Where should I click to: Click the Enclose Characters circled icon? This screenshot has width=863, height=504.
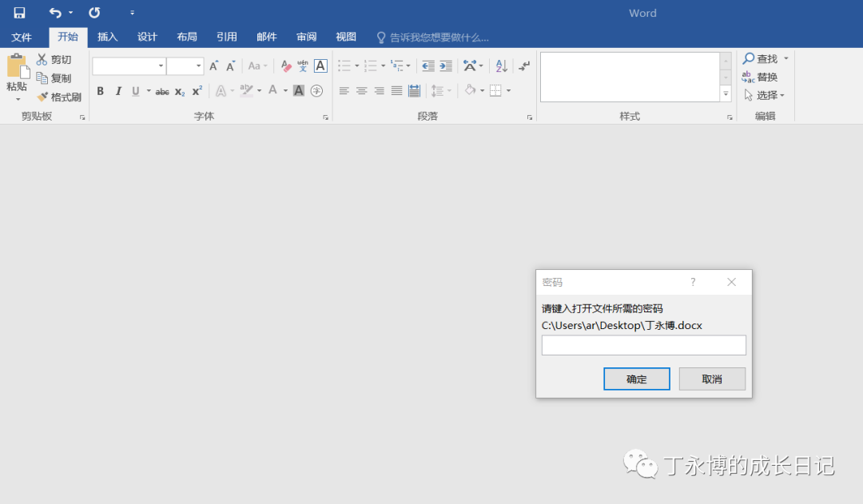[316, 91]
